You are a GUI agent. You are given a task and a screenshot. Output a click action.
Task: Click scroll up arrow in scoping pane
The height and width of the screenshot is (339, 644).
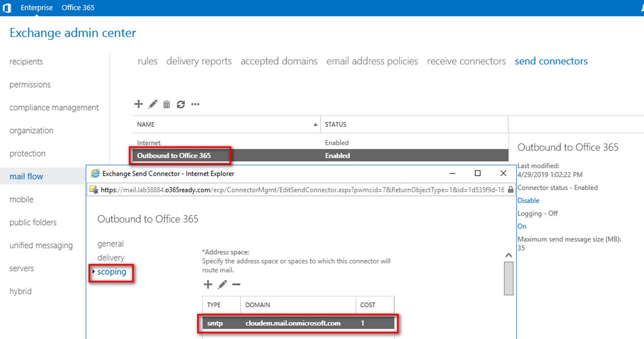[508, 255]
